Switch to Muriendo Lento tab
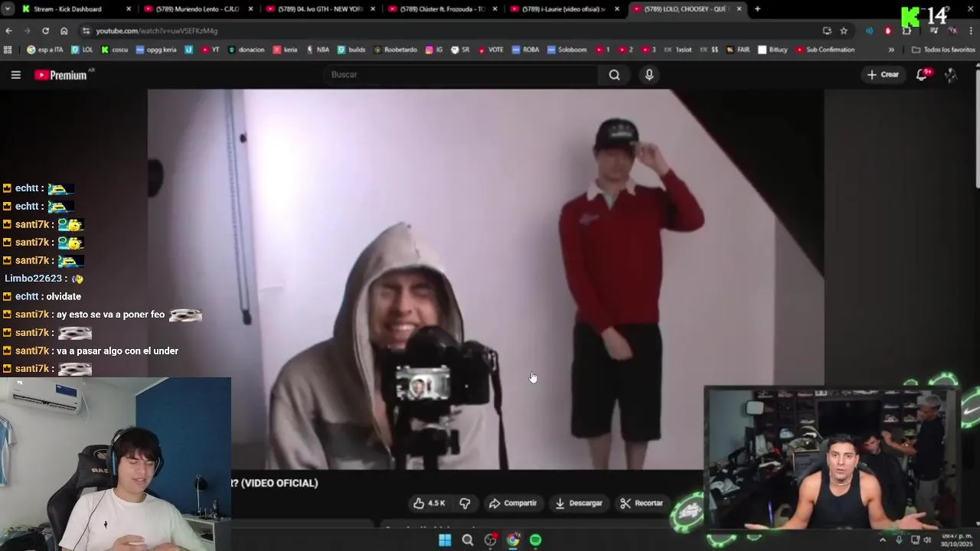The image size is (980, 551). 198,9
